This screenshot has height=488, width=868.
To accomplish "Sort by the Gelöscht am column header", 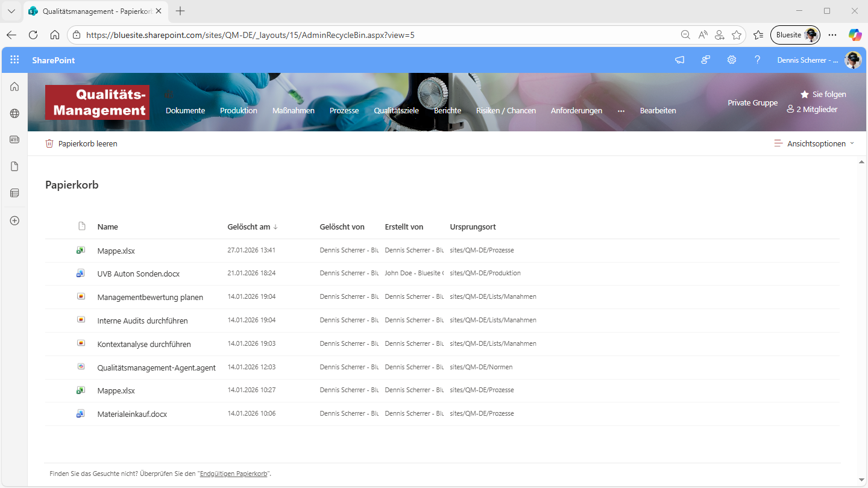I will [x=249, y=227].
